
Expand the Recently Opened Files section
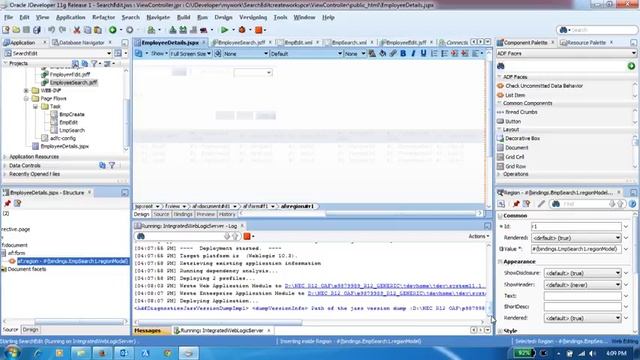click(x=5, y=174)
